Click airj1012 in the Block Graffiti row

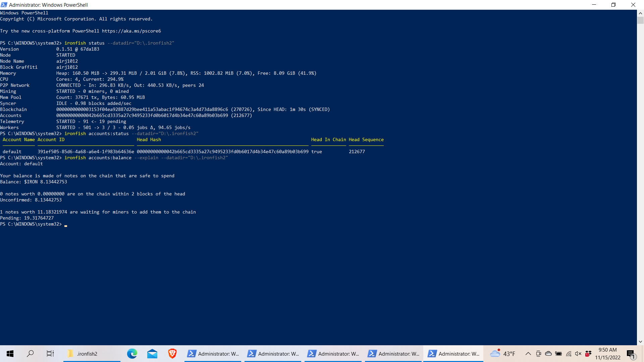tap(67, 67)
